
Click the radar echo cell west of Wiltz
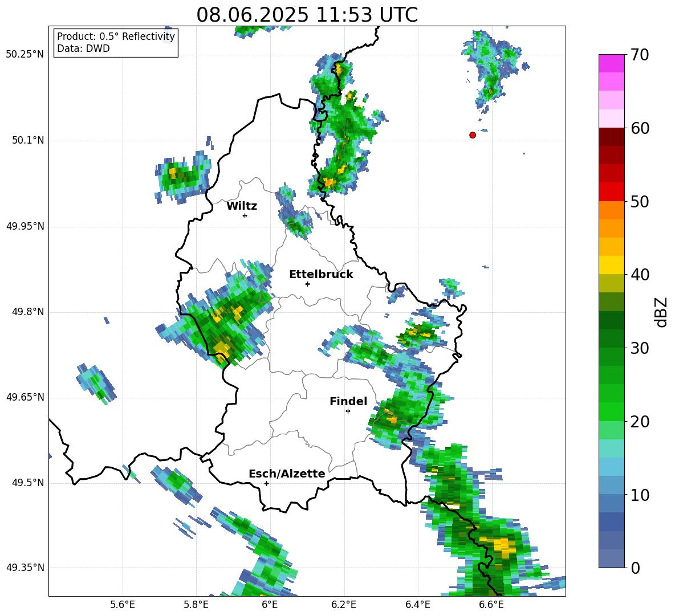(x=182, y=176)
